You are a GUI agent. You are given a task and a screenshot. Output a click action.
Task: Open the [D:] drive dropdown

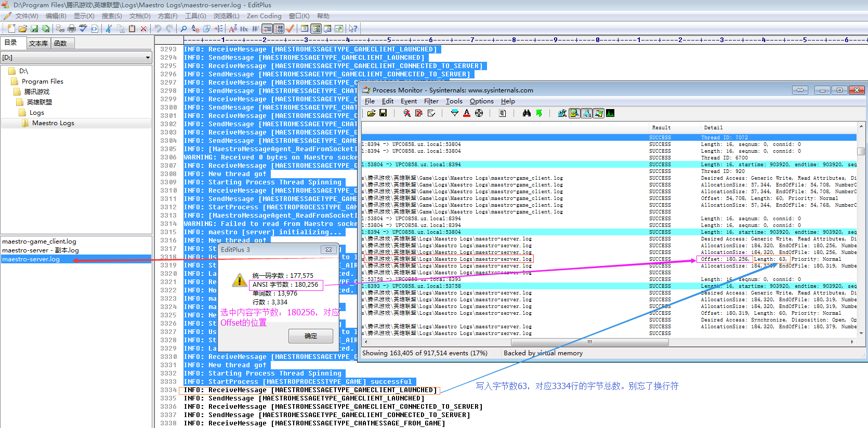(148, 58)
